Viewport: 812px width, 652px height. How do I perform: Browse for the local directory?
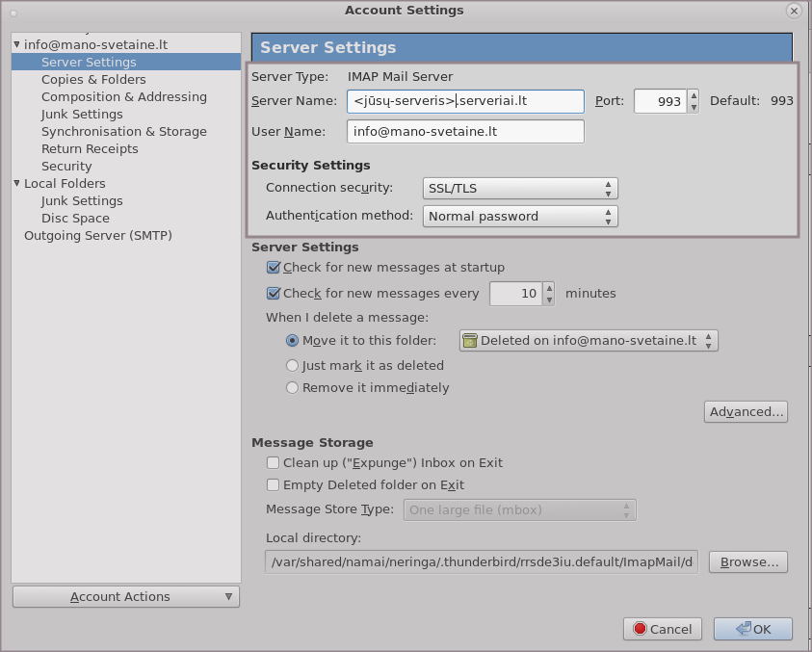pos(748,562)
